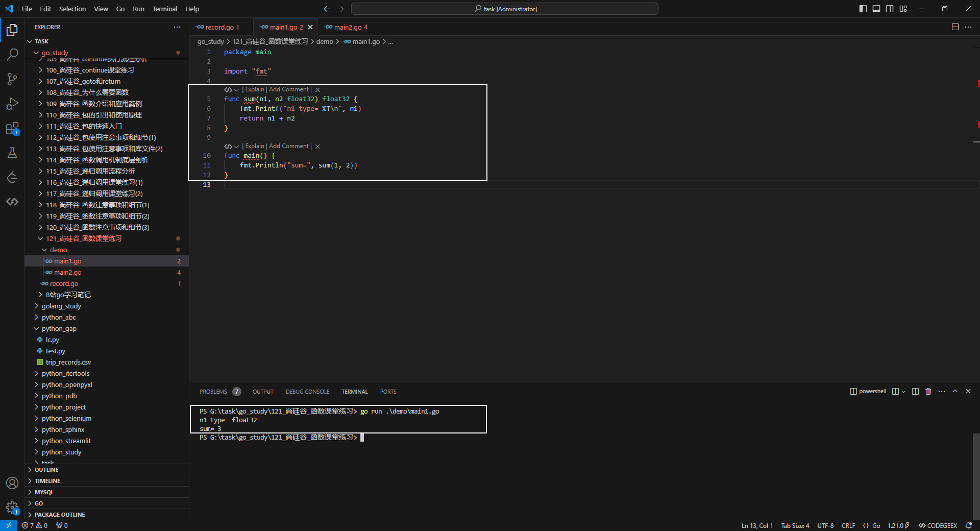Toggle the secondary side bar
The height and width of the screenshot is (531, 980).
click(890, 9)
